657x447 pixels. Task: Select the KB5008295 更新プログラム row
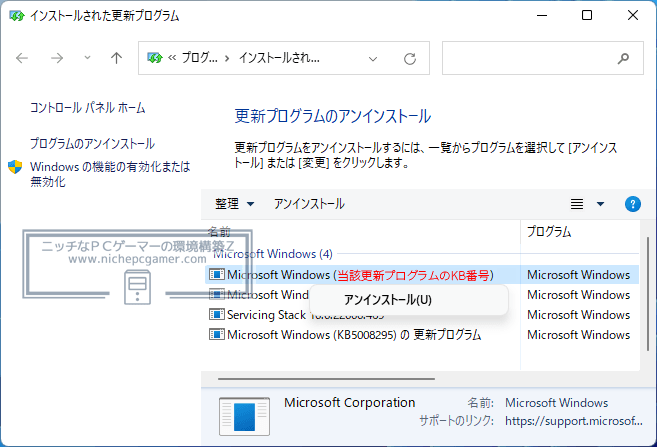422,335
